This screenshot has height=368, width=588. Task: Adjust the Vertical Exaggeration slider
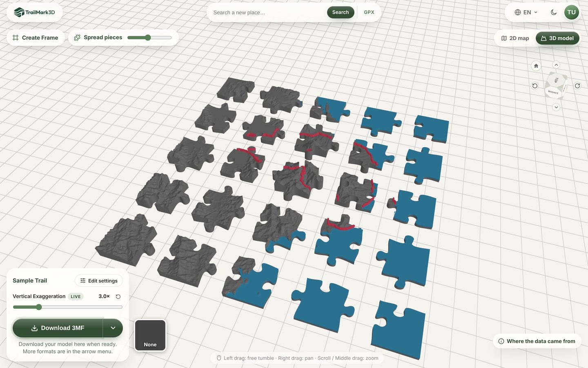click(x=67, y=307)
